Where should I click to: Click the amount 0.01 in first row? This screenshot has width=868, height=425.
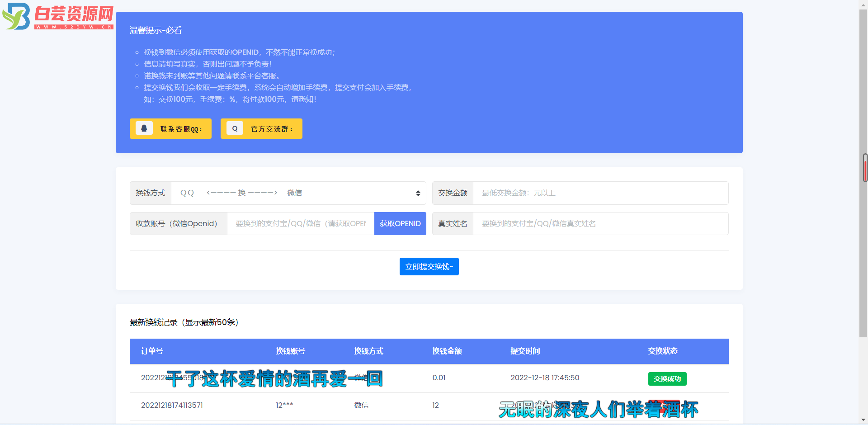(439, 378)
